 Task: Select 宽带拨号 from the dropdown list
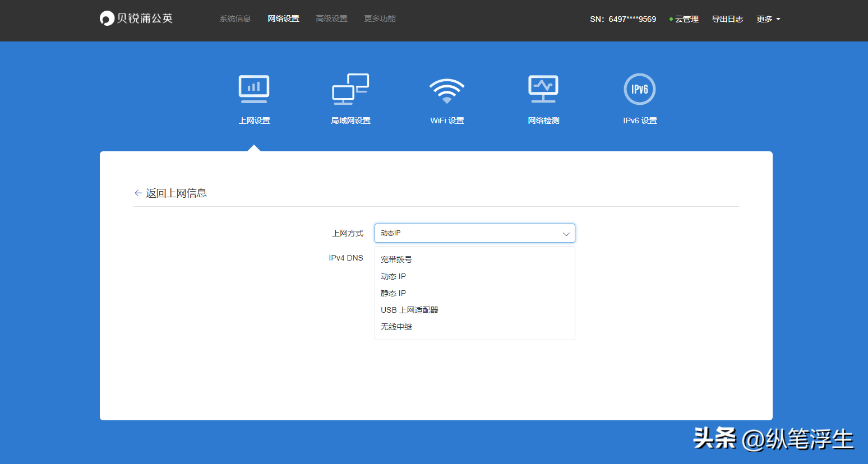tap(475, 259)
